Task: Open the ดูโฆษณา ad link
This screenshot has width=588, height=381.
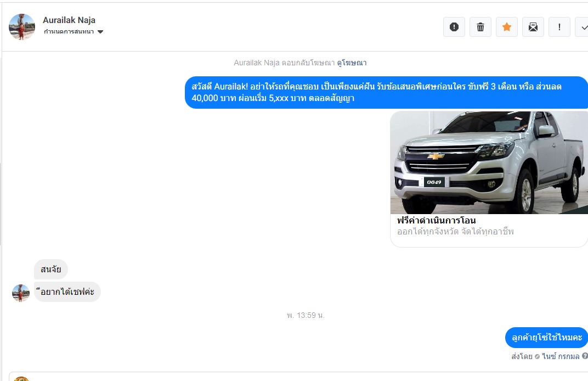Action: pos(352,63)
